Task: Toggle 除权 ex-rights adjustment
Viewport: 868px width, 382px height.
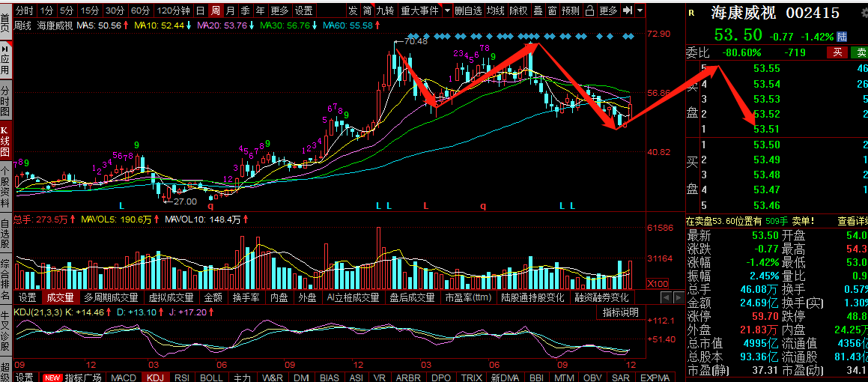Action: (519, 10)
